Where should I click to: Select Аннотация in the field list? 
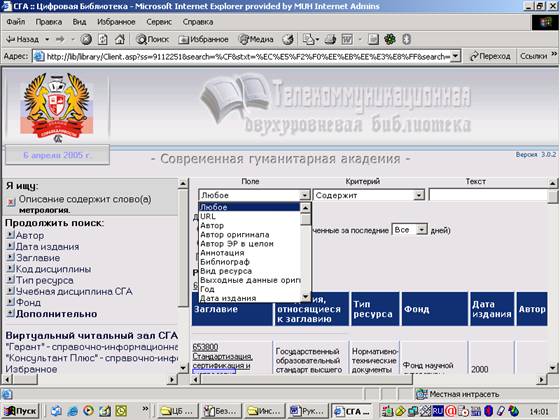click(222, 253)
